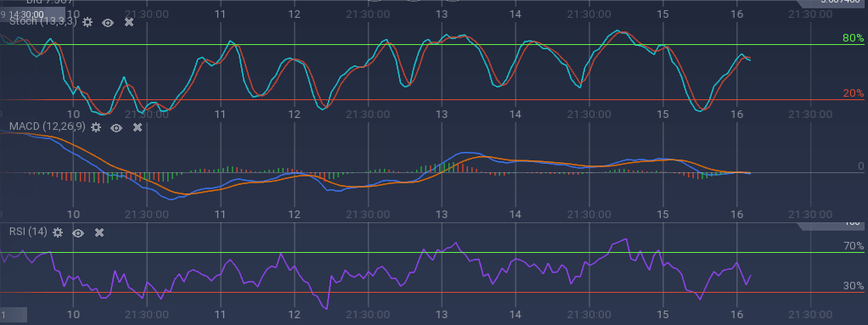
Task: Select the 70% RSI level label
Action: click(x=853, y=246)
